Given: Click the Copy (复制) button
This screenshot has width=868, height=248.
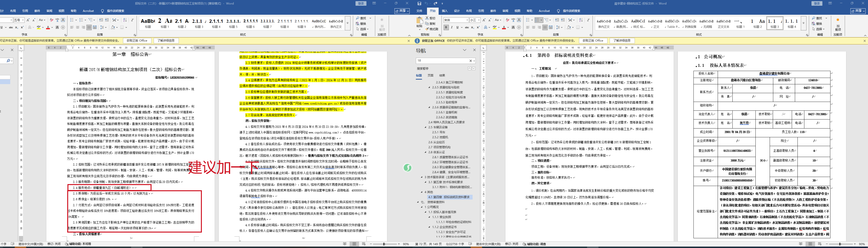Looking at the screenshot, I should tap(430, 24).
